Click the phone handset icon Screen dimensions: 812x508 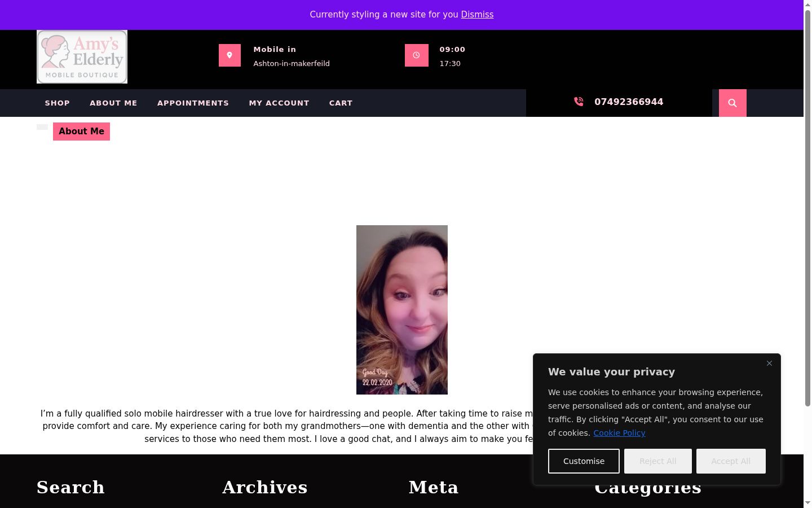tap(579, 102)
